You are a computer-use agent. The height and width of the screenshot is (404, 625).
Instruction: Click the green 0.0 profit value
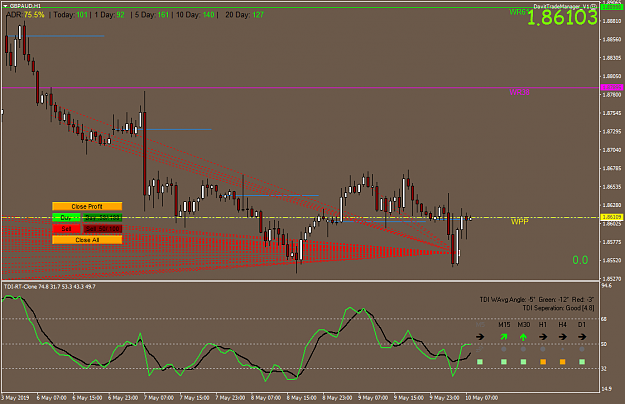580,260
